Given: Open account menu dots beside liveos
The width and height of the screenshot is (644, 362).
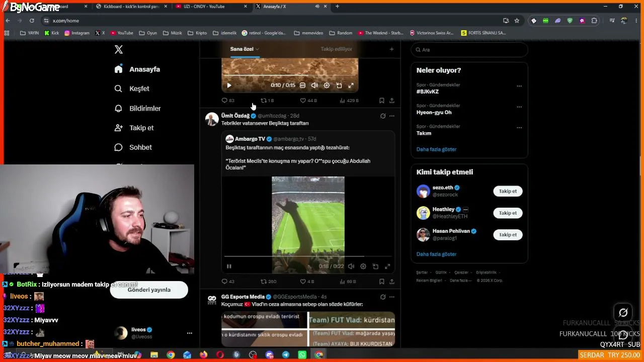Looking at the screenshot, I should (189, 333).
